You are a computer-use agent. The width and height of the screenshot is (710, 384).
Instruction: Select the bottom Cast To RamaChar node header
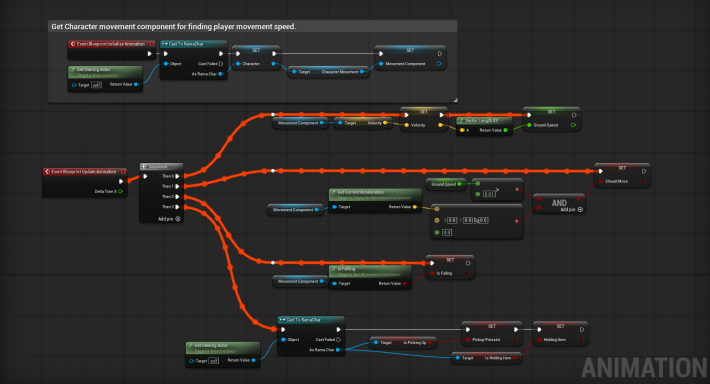pyautogui.click(x=311, y=320)
